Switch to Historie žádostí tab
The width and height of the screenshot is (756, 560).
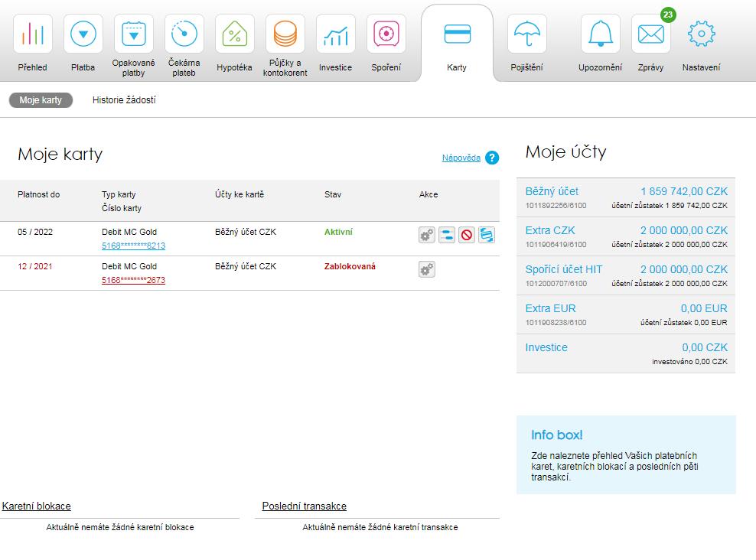pyautogui.click(x=124, y=100)
